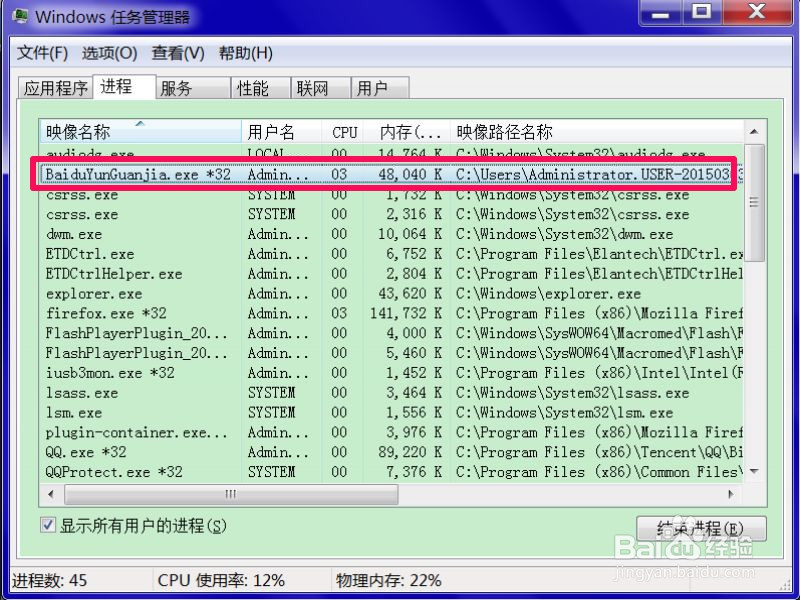Click memory value 141,732 K
The image size is (800, 600).
coord(406,313)
